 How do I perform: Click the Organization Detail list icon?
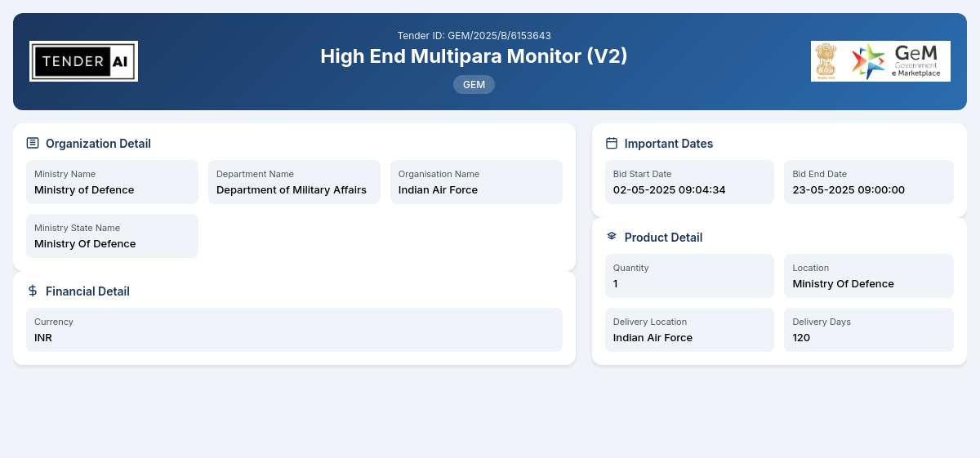point(33,143)
